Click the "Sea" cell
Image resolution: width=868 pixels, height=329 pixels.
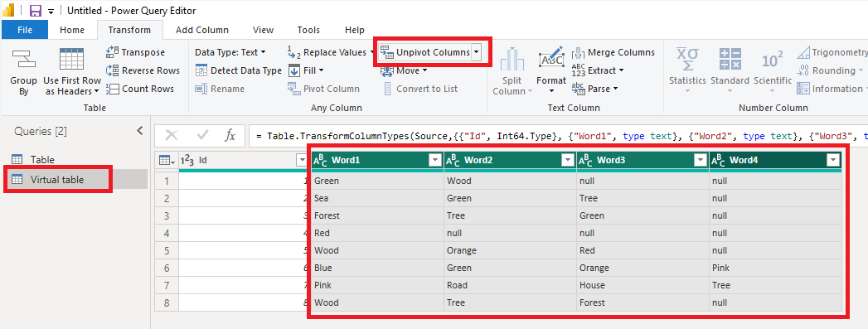tap(377, 198)
